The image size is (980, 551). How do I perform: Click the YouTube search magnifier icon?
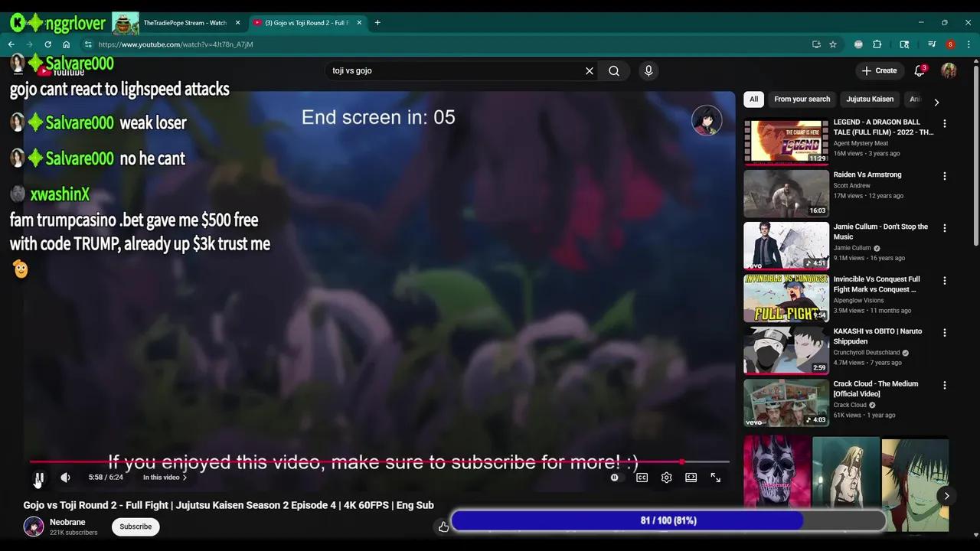[614, 70]
